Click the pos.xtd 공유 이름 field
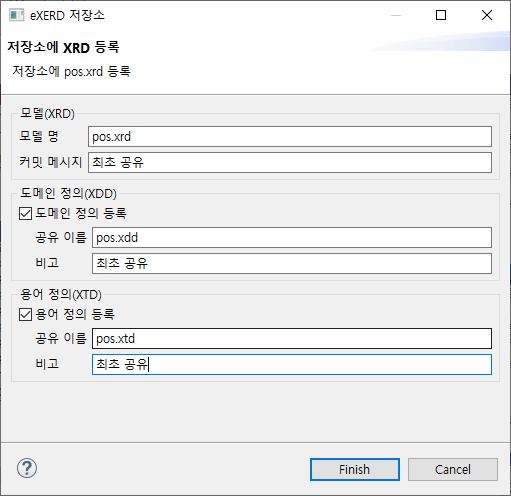 pyautogui.click(x=292, y=338)
